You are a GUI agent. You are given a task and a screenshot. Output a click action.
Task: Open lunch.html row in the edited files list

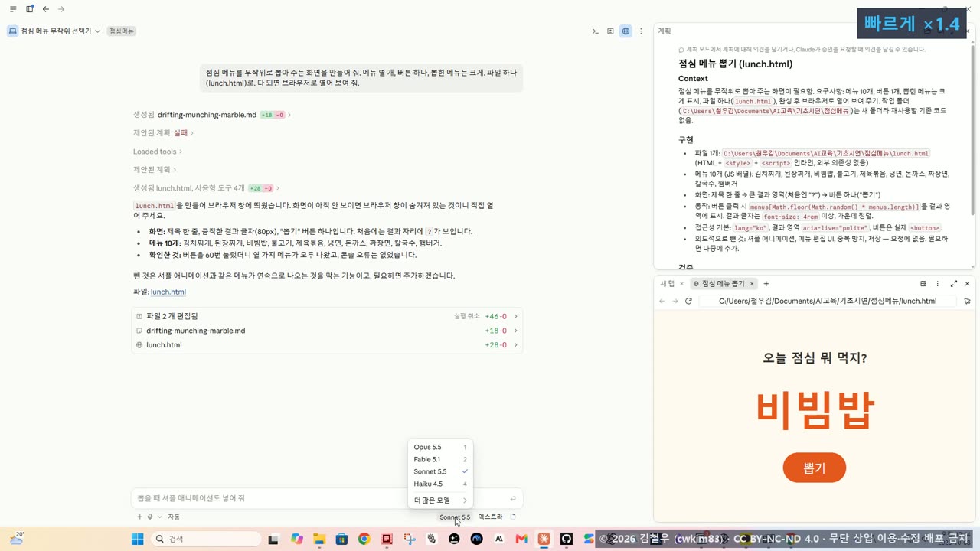(x=327, y=345)
